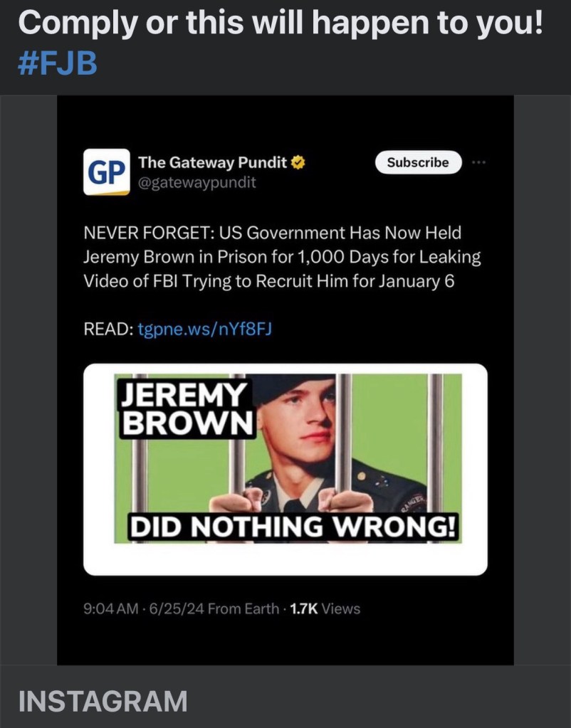Open the embedded tweet screenshot image
This screenshot has height=728, width=571.
pyautogui.click(x=285, y=380)
